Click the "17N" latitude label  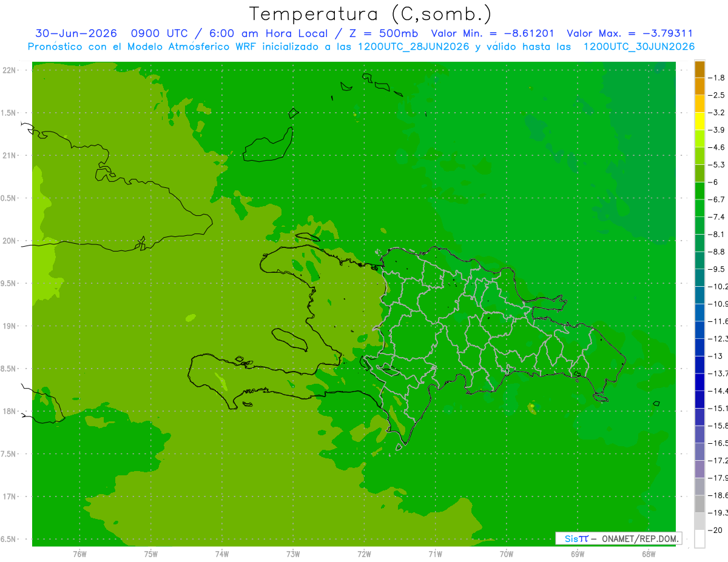coord(10,497)
